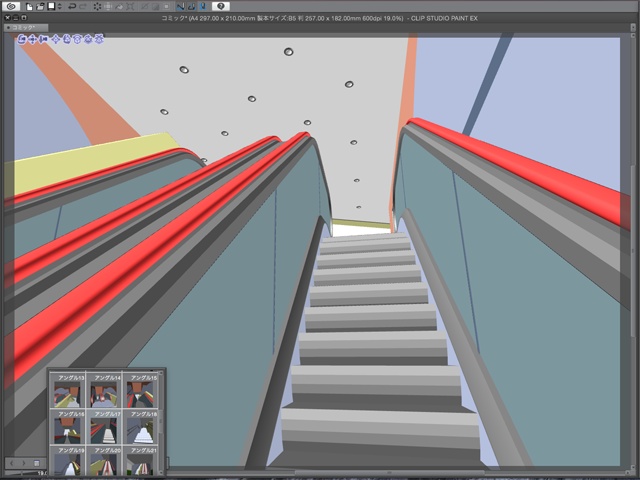Open the CLIP STUDIO launcher icon
Image resolution: width=640 pixels, height=480 pixels.
tap(11, 6)
